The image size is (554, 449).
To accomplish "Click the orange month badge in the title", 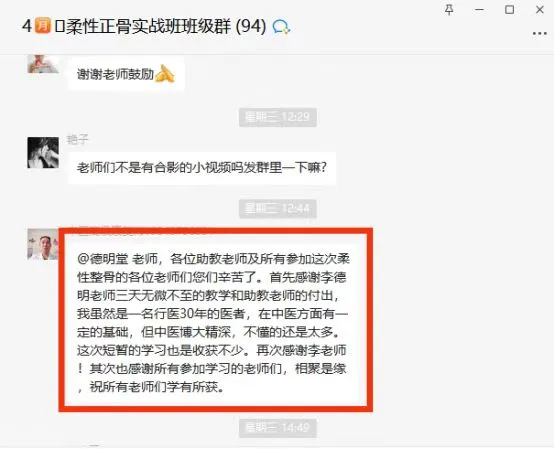I will pyautogui.click(x=42, y=26).
